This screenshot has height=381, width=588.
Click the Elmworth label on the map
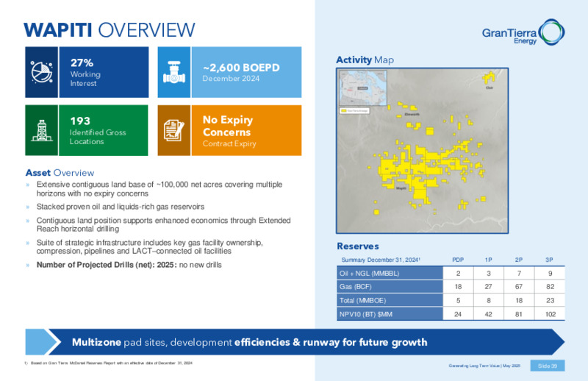point(412,114)
